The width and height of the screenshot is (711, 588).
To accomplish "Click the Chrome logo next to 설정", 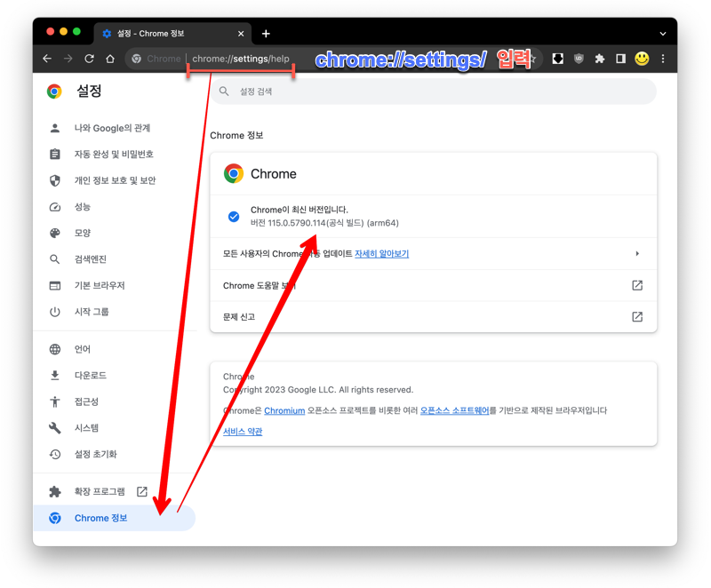I will 54,91.
